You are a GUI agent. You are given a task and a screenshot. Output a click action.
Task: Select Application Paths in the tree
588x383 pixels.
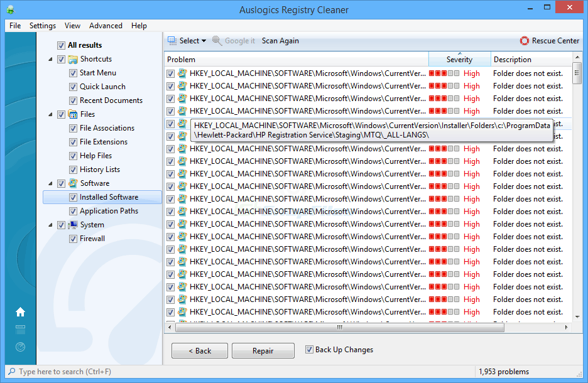(109, 211)
